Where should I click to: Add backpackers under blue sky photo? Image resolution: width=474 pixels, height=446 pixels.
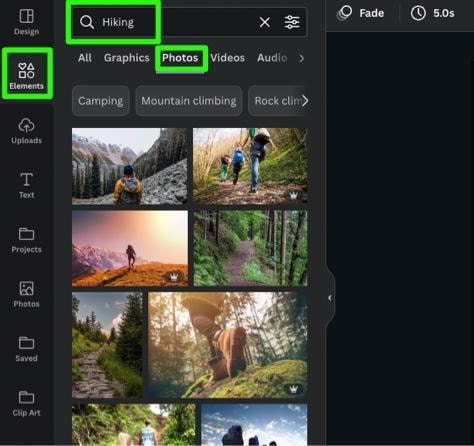(x=254, y=424)
